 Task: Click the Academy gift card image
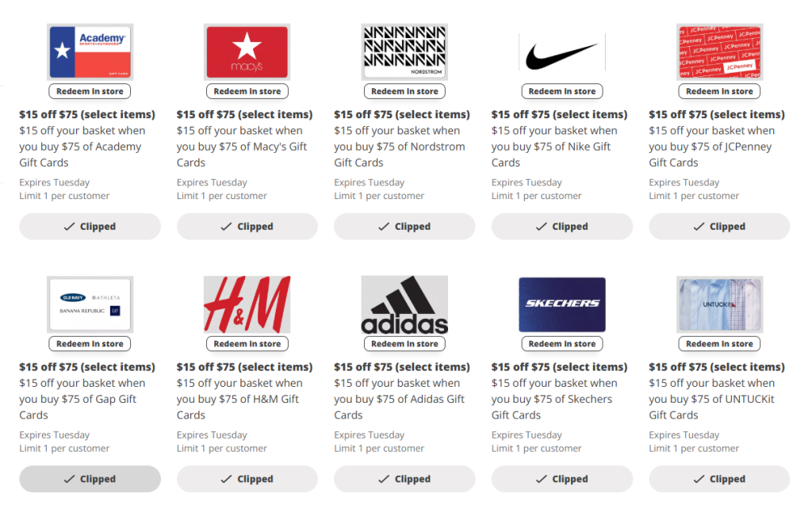coord(90,51)
